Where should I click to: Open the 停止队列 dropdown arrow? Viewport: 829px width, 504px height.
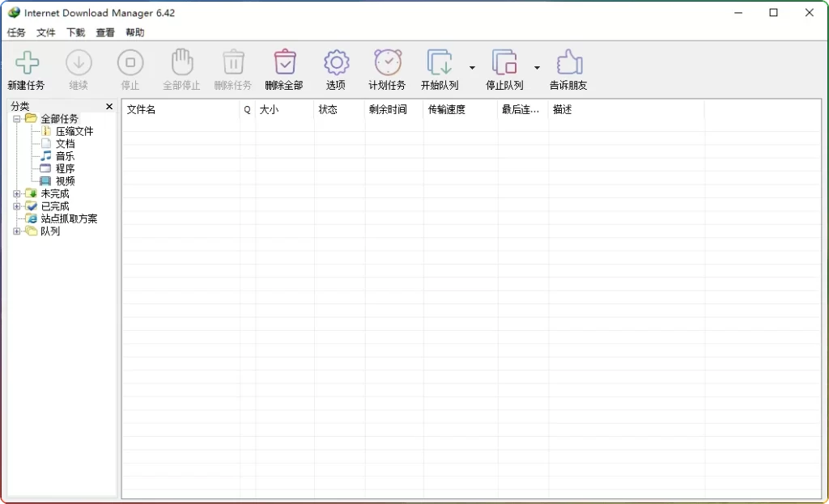click(x=537, y=67)
